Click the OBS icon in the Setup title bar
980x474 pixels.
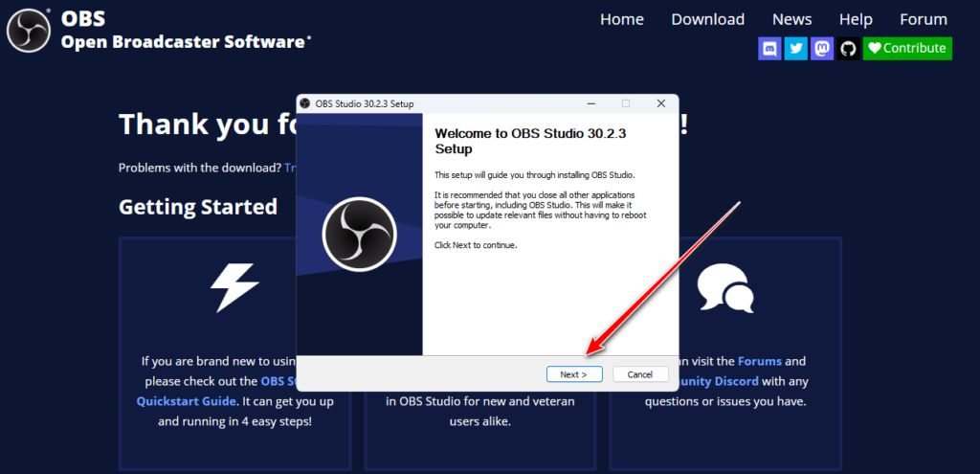(x=305, y=103)
